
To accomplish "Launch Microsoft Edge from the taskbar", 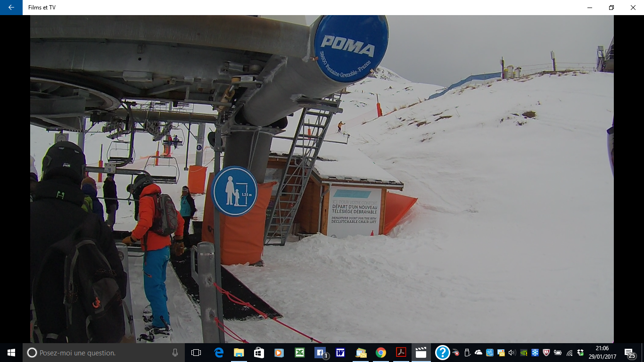I will coord(219,353).
